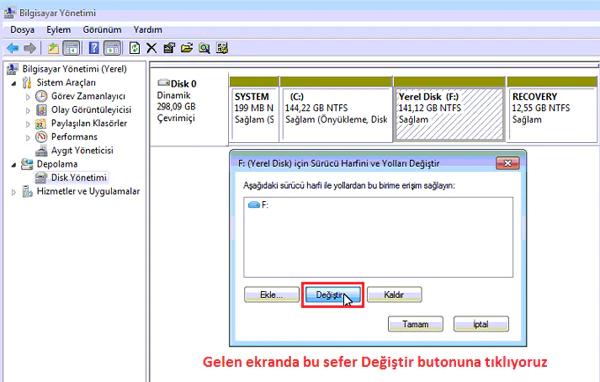Click the Performans monitor icon
Viewport: 600px width, 382px height.
(x=41, y=137)
